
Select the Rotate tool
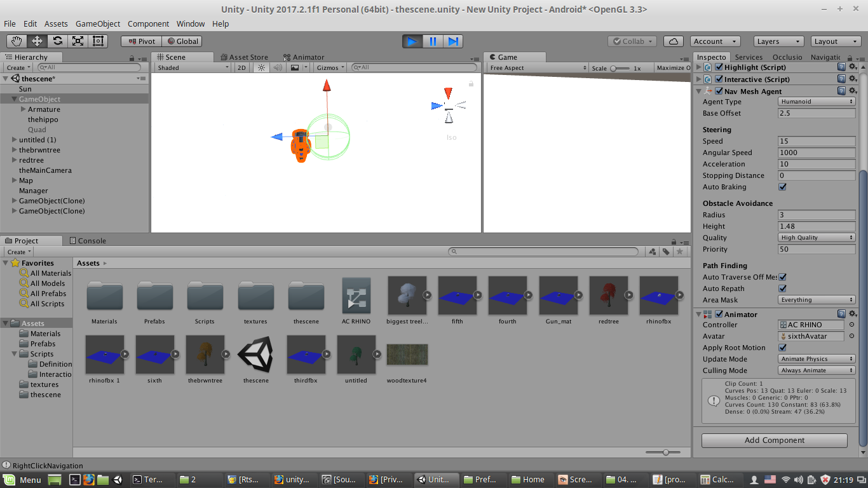coord(57,41)
